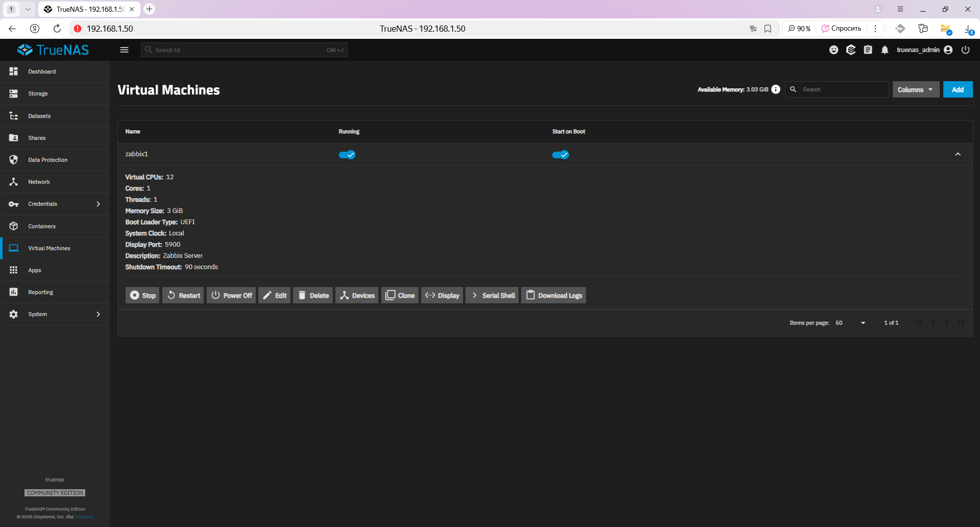Edit the zabbix1 VM

tap(275, 295)
